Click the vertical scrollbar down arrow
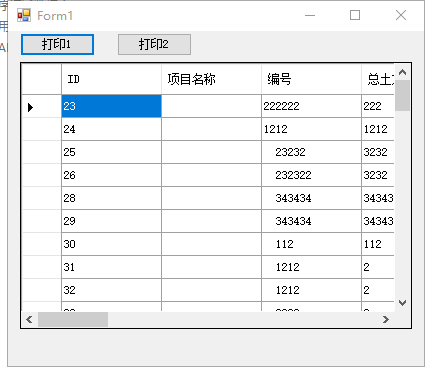This screenshot has height=374, width=432. [402, 303]
